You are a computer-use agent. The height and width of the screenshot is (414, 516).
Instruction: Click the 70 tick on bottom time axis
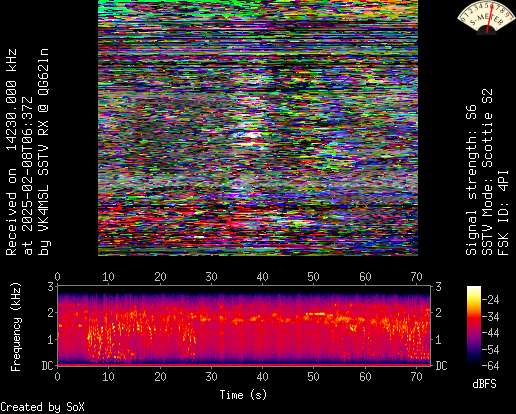tap(416, 377)
